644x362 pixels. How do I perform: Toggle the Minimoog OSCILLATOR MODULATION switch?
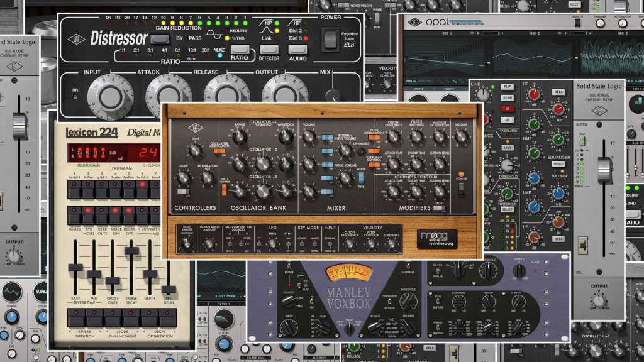[219, 151]
